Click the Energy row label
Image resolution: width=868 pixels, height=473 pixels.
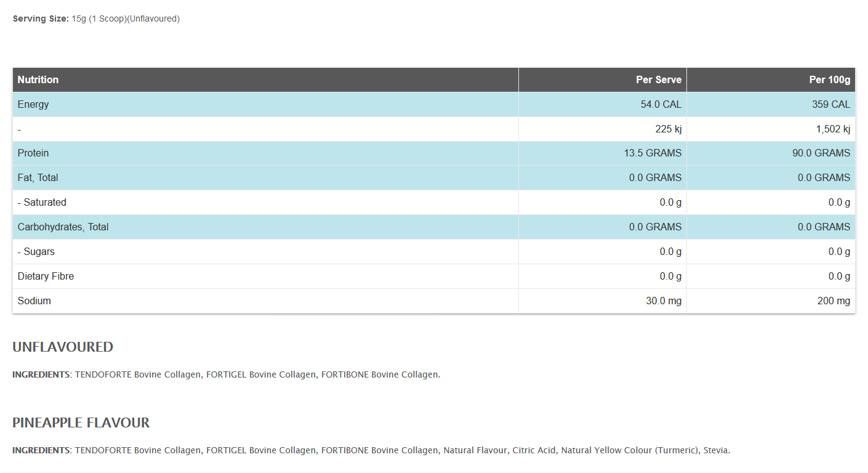pyautogui.click(x=33, y=104)
